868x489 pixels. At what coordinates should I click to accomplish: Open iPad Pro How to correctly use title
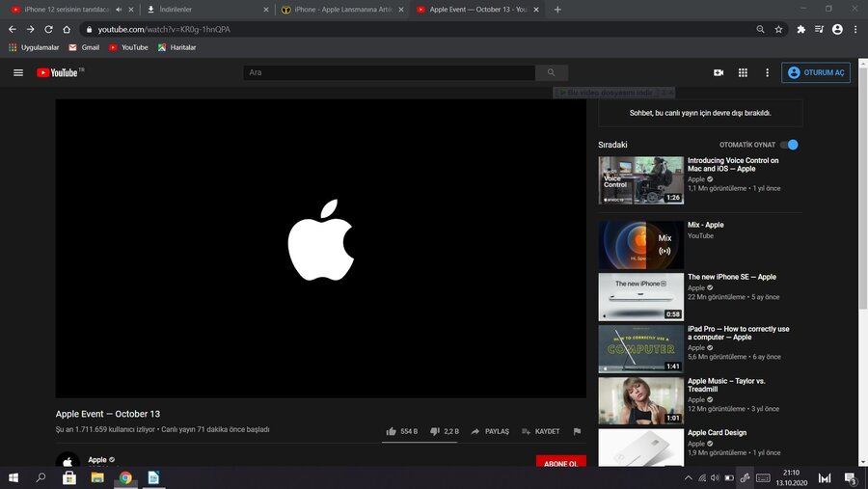point(739,333)
